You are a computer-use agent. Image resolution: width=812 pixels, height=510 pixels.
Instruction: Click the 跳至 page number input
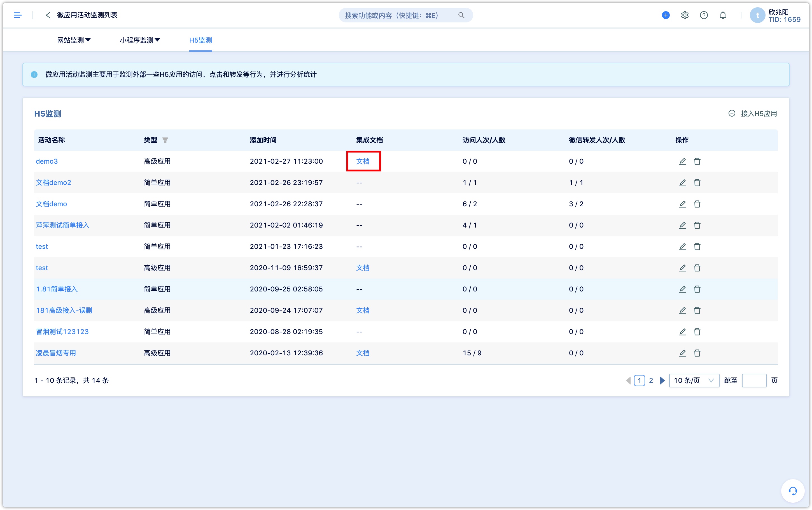[x=754, y=381]
